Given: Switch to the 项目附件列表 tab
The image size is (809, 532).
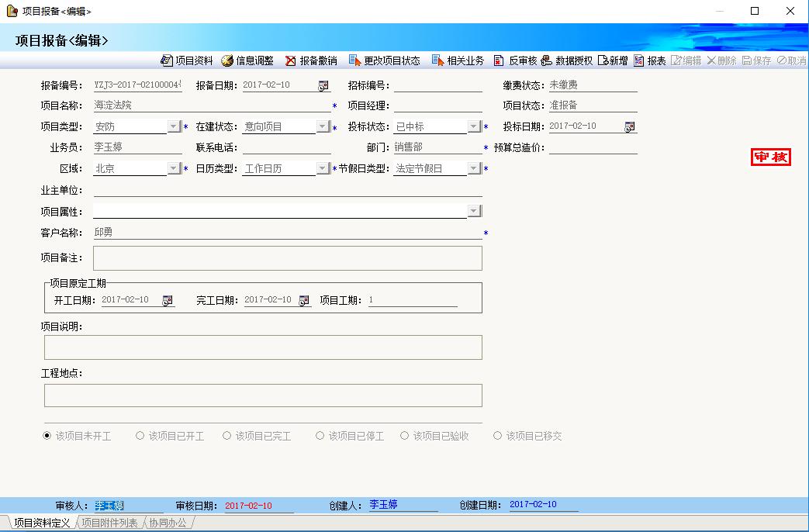Looking at the screenshot, I should point(109,523).
